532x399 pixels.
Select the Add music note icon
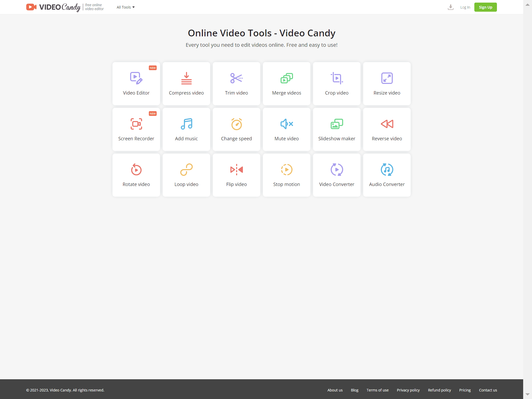pyautogui.click(x=186, y=124)
